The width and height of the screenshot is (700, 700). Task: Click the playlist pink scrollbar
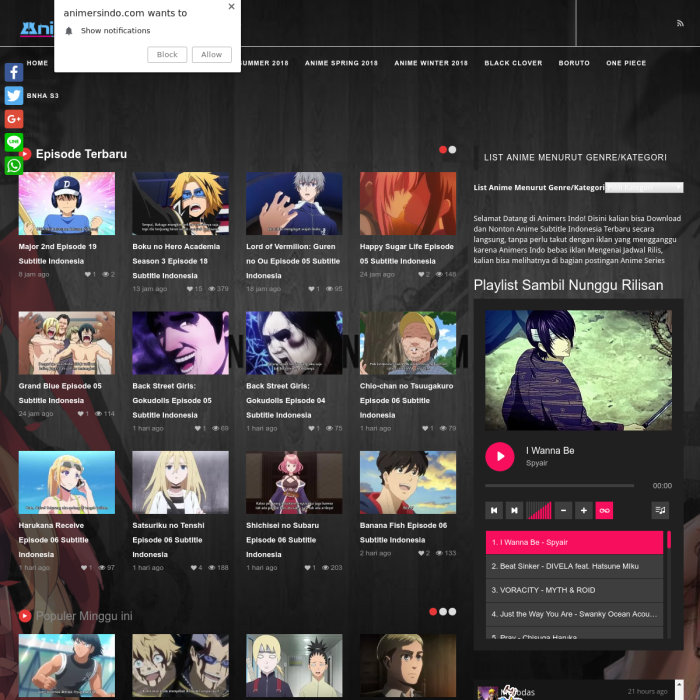click(x=669, y=539)
